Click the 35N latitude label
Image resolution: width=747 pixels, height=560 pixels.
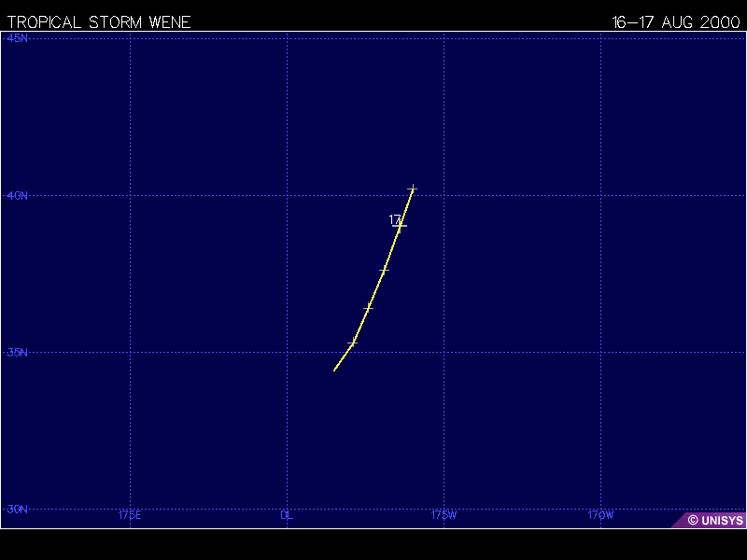[17, 353]
